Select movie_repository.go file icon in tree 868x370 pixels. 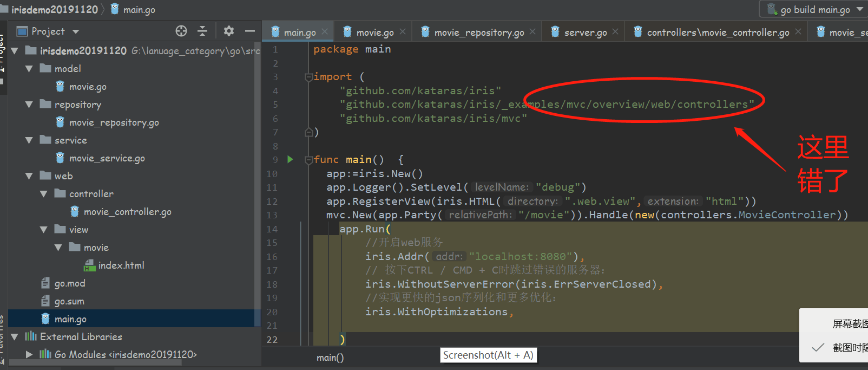tap(60, 122)
